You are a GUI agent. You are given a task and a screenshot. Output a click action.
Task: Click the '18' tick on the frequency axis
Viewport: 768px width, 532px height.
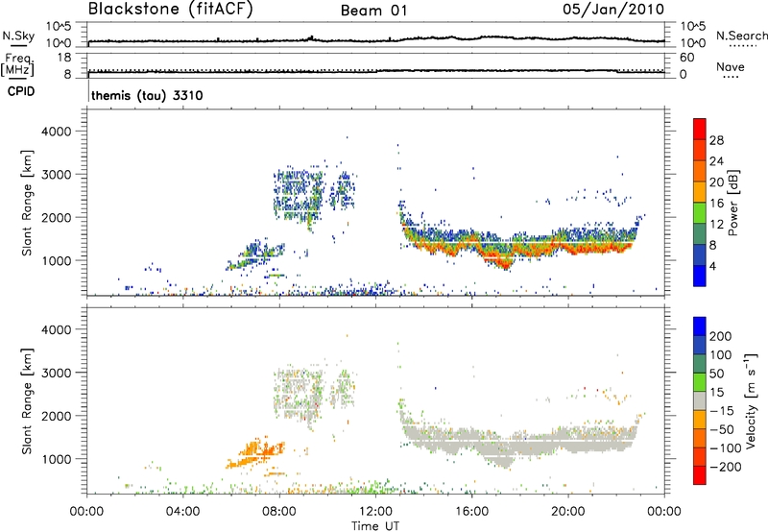[64, 58]
